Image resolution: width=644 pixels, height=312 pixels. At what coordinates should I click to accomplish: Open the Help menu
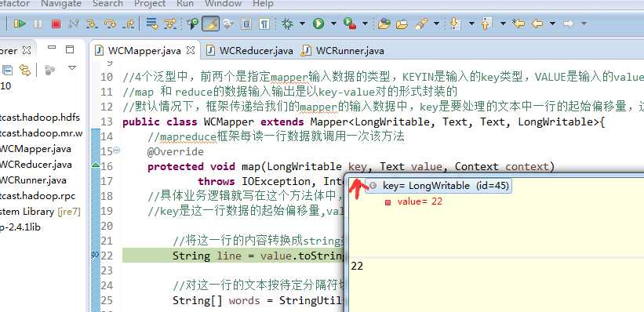pos(263,4)
